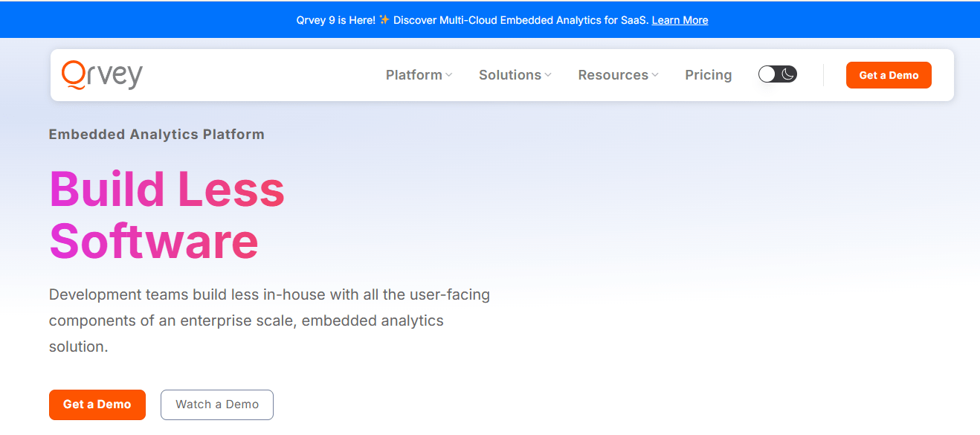Click the sparkle icon in the announcement banner
The width and height of the screenshot is (980, 435).
384,20
